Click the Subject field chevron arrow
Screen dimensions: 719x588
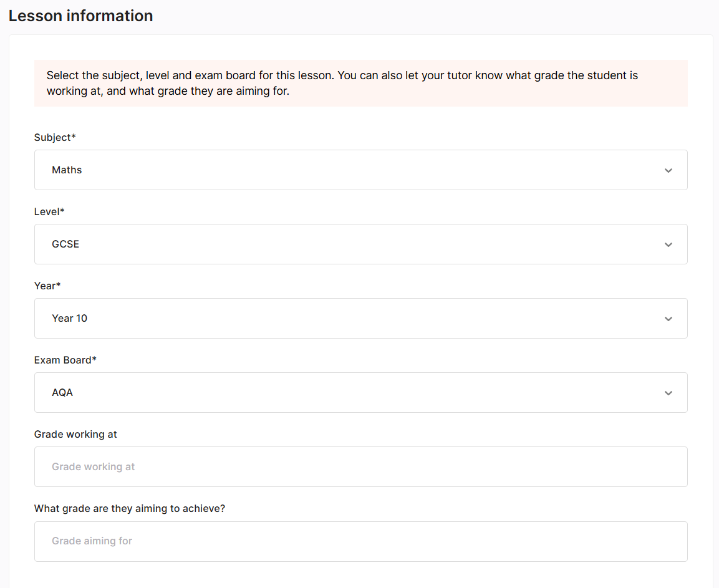(668, 170)
